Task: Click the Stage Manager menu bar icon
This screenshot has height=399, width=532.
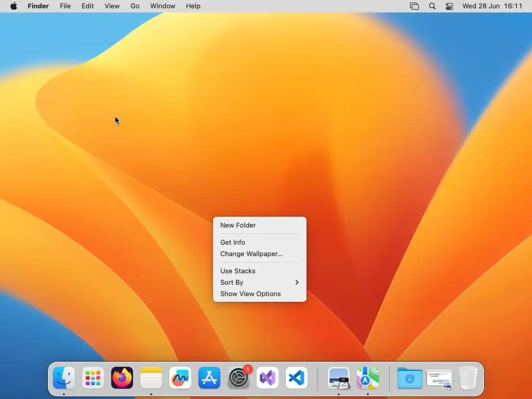Action: tap(414, 6)
